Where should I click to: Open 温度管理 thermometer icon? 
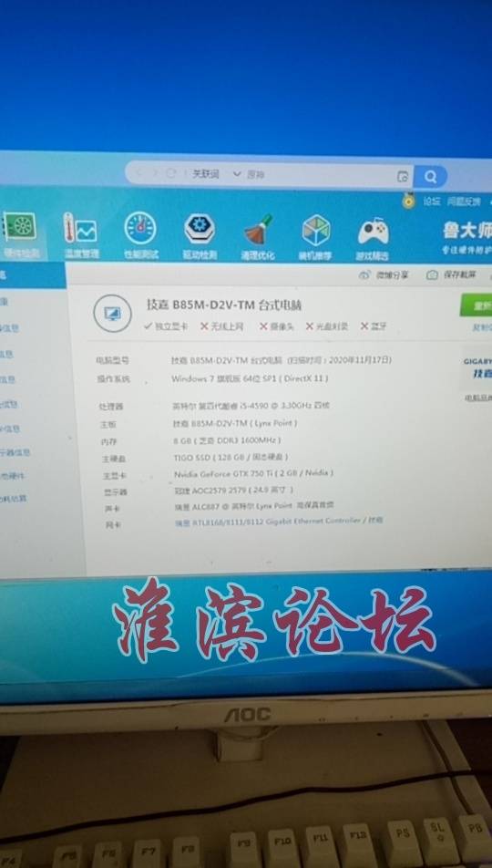click(80, 228)
